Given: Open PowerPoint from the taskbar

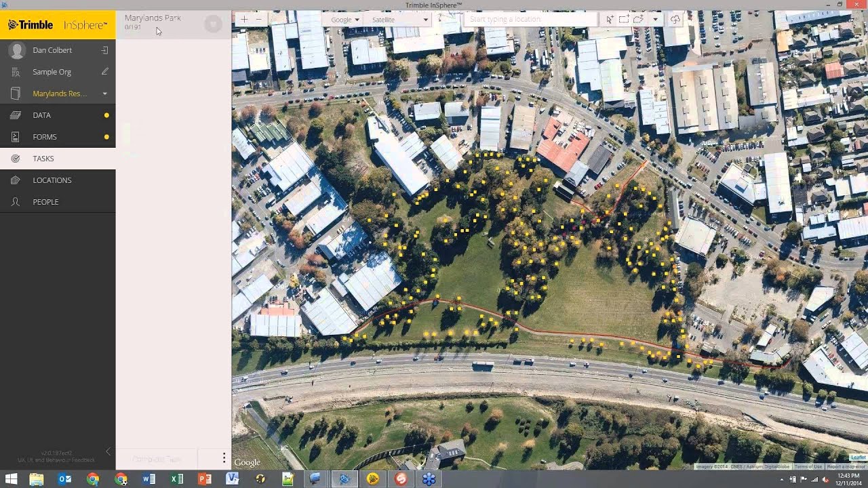Looking at the screenshot, I should pyautogui.click(x=205, y=479).
